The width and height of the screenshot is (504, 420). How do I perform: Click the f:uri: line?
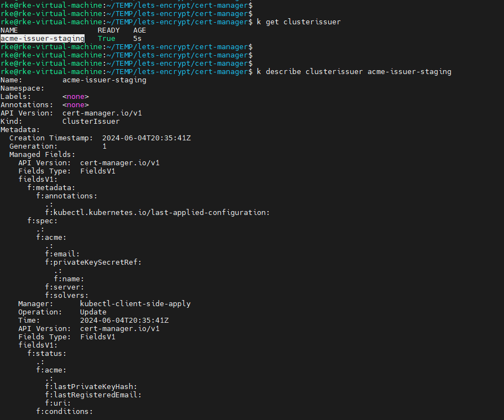(58, 403)
